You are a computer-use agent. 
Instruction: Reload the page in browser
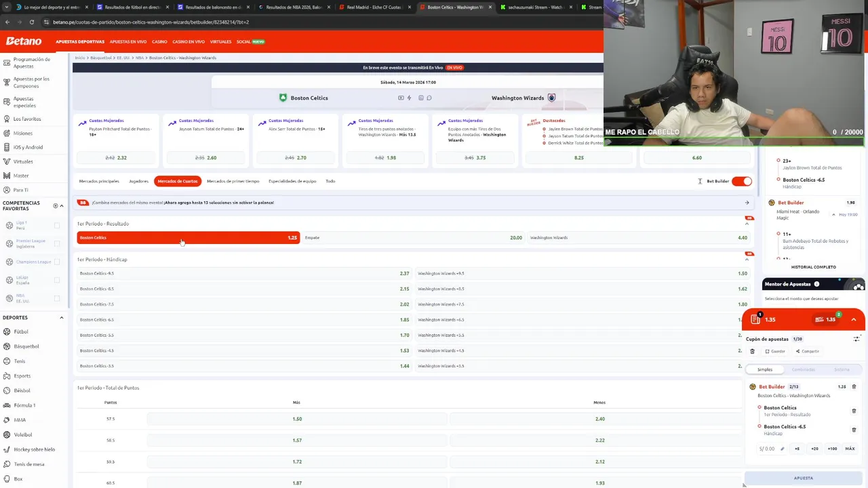pos(31,22)
